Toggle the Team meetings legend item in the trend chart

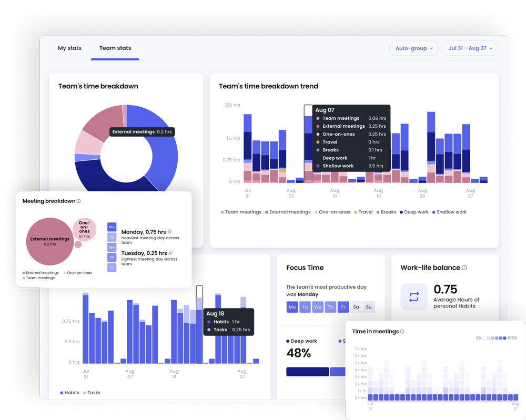pyautogui.click(x=241, y=212)
